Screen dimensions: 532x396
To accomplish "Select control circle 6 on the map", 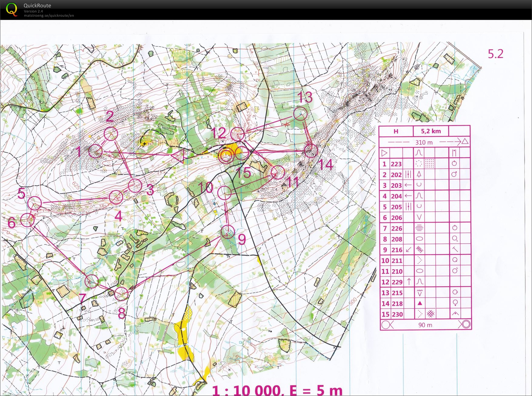I will [27, 220].
